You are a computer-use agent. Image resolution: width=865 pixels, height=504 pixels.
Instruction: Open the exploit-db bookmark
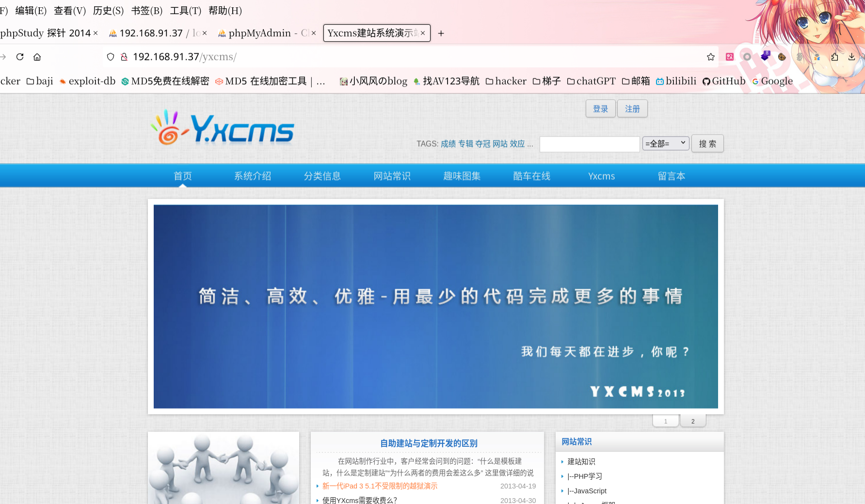click(87, 81)
